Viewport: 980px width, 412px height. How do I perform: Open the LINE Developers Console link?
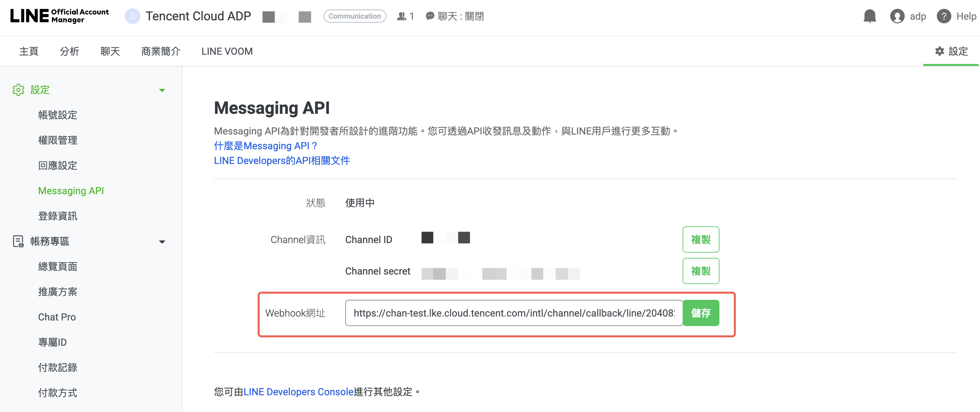(298, 392)
